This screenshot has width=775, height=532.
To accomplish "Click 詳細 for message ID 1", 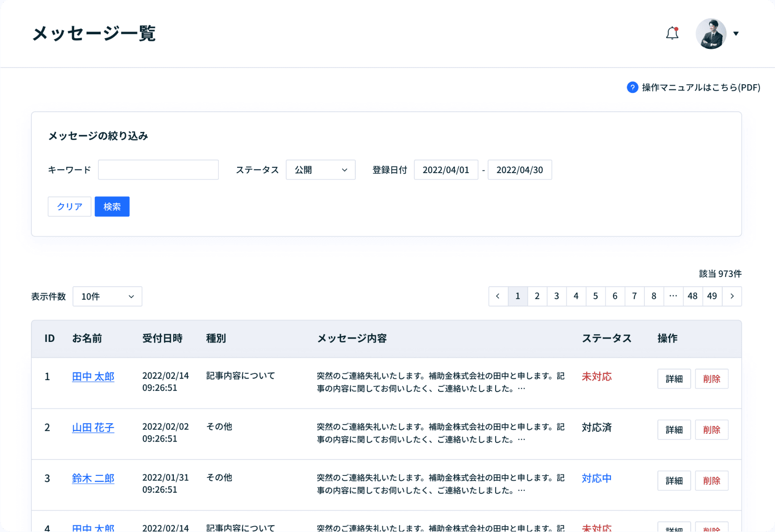I will tap(674, 379).
